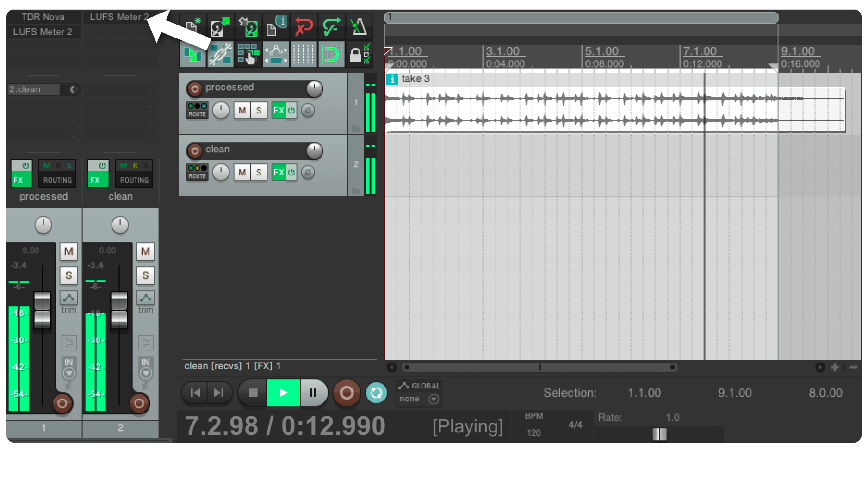The height and width of the screenshot is (488, 868).
Task: Click the playback Rate slider
Action: point(659,434)
